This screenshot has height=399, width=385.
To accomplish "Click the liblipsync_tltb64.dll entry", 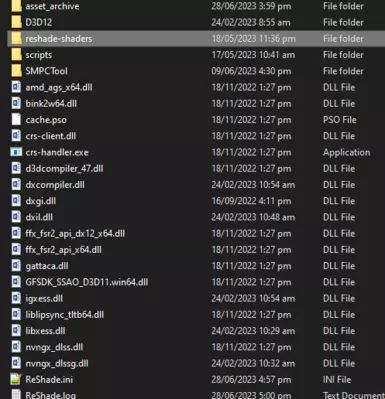I will (x=196, y=315).
